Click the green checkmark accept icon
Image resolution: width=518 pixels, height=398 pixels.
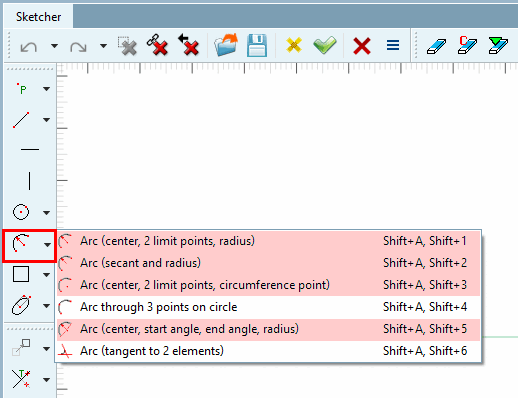(x=325, y=45)
